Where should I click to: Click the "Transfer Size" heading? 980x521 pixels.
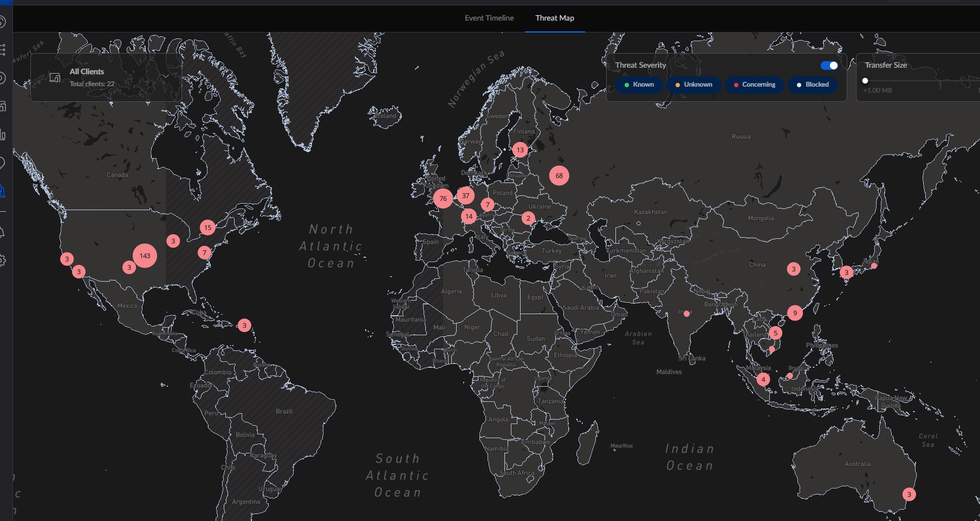[886, 65]
